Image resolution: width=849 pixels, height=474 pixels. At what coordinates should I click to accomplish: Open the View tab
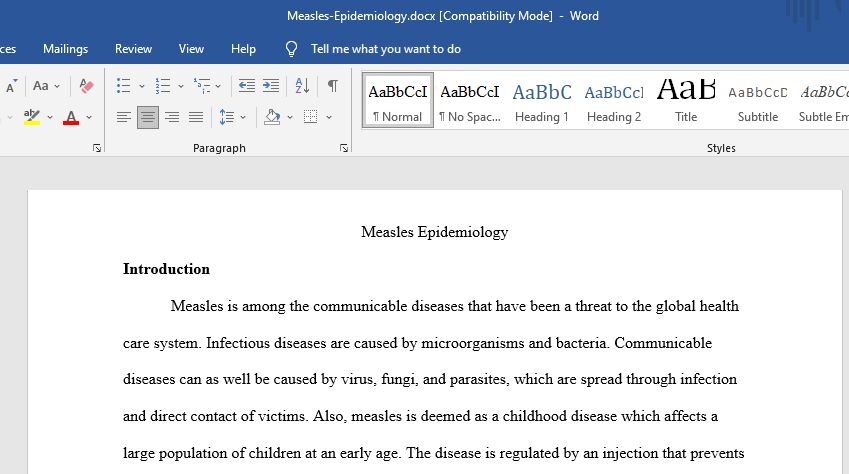(x=191, y=49)
